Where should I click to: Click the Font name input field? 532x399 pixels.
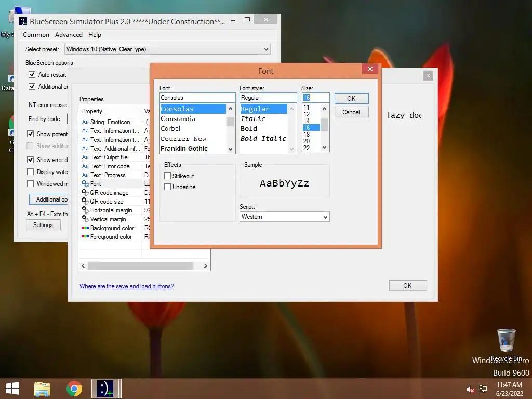pyautogui.click(x=197, y=98)
